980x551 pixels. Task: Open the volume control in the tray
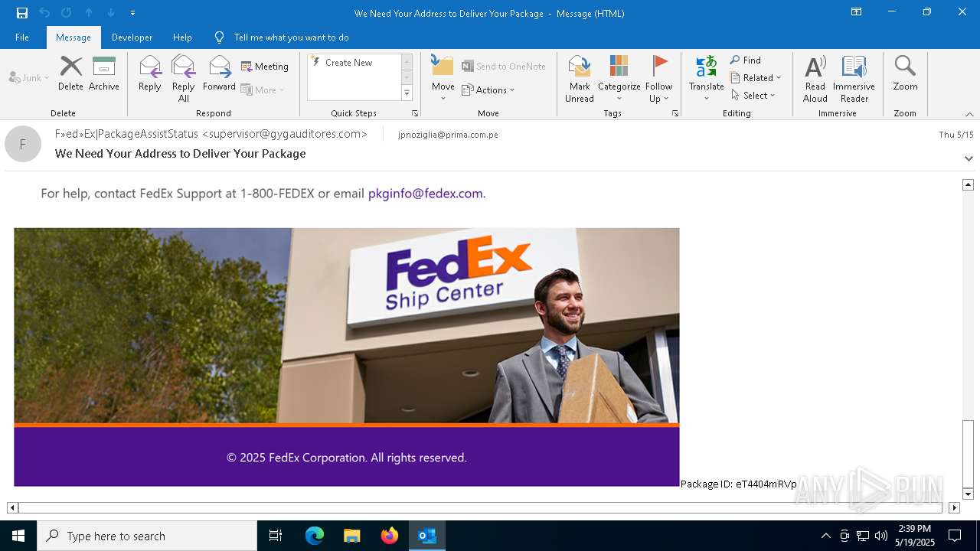(881, 536)
